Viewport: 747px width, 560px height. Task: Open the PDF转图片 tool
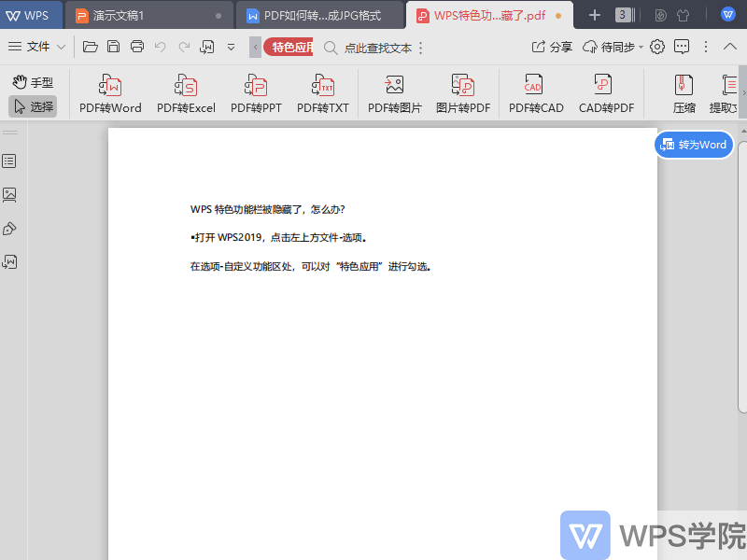tap(393, 92)
